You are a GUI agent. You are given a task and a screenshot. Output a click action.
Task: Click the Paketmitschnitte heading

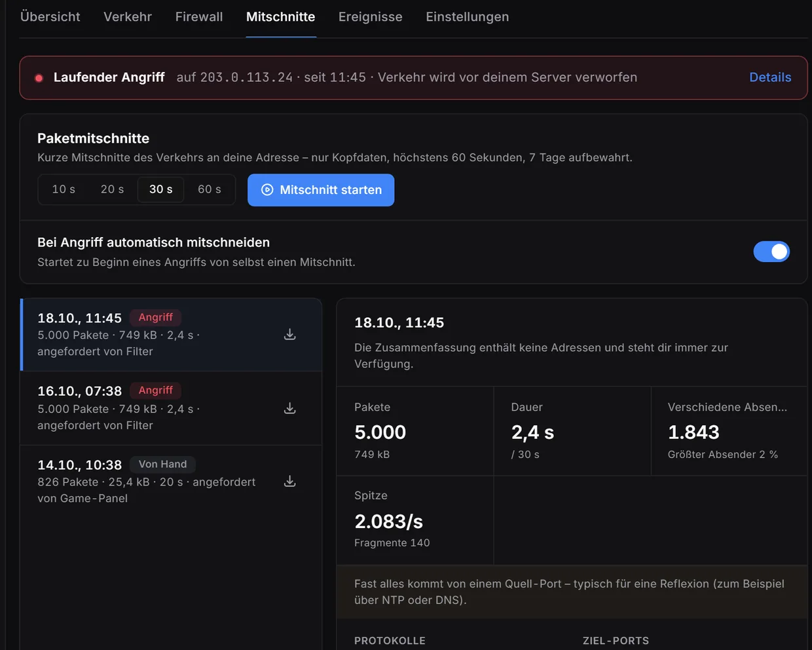(x=94, y=138)
